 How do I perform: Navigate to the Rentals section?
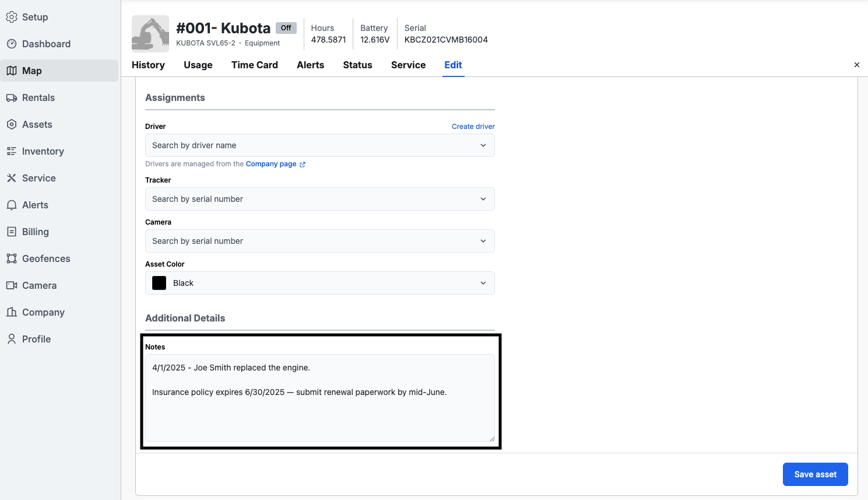click(x=38, y=97)
